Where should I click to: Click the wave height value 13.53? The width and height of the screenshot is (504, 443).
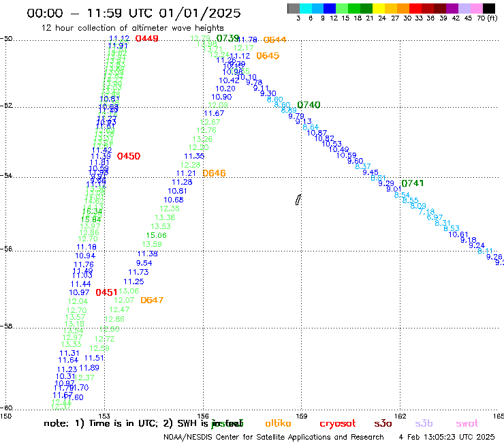pos(161,226)
